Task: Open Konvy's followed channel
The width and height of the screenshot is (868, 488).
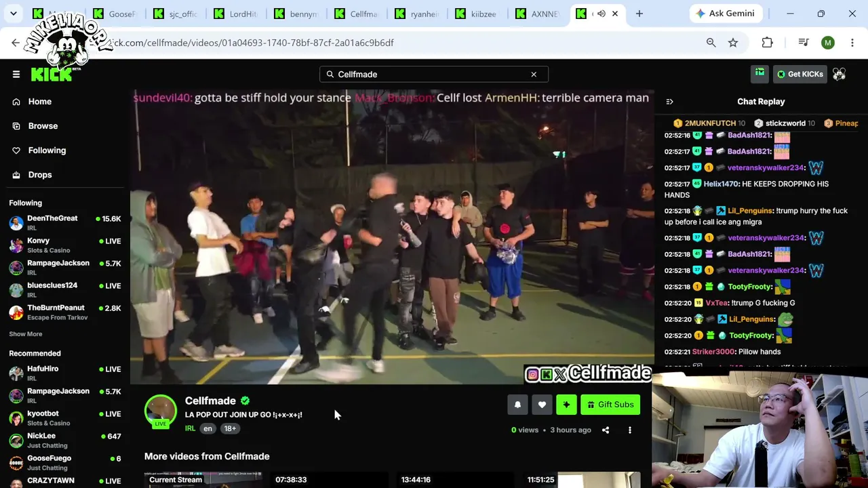Action: pyautogui.click(x=65, y=245)
